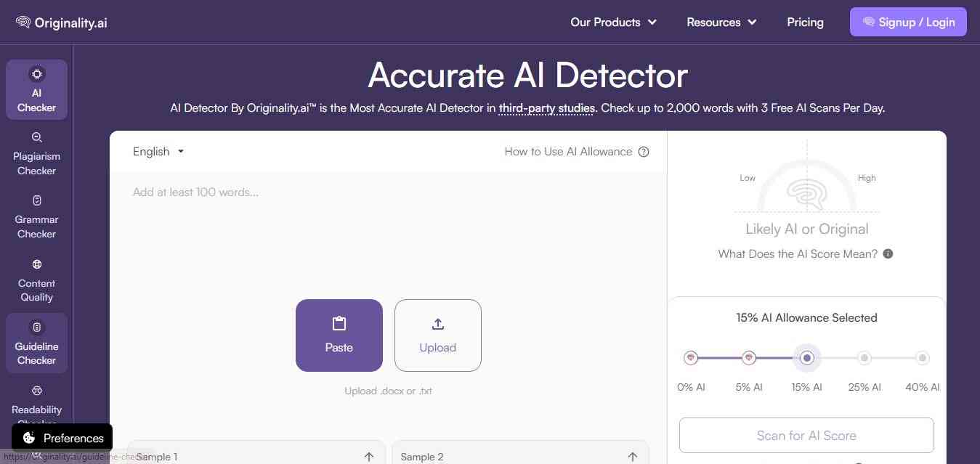
Task: Click the "Likely AI or Original" text
Action: click(x=807, y=229)
